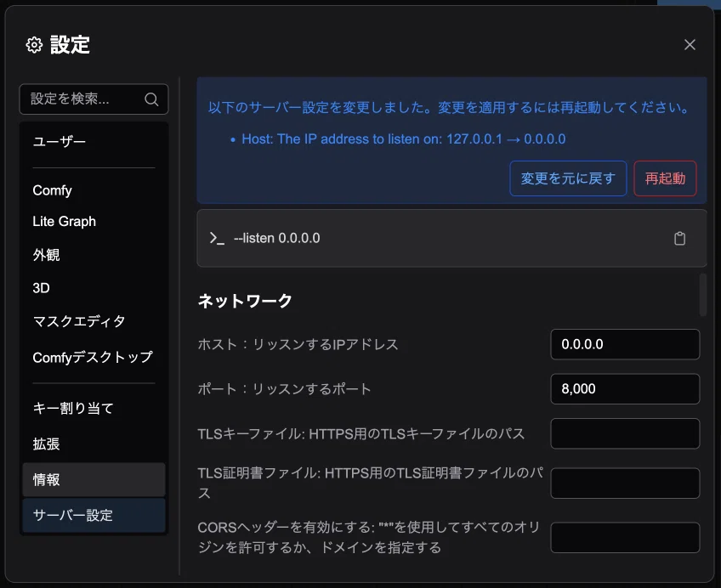Image resolution: width=721 pixels, height=588 pixels.
Task: Click the terminal prompt icon beside --listen 0.0.0.0
Action: (x=217, y=238)
